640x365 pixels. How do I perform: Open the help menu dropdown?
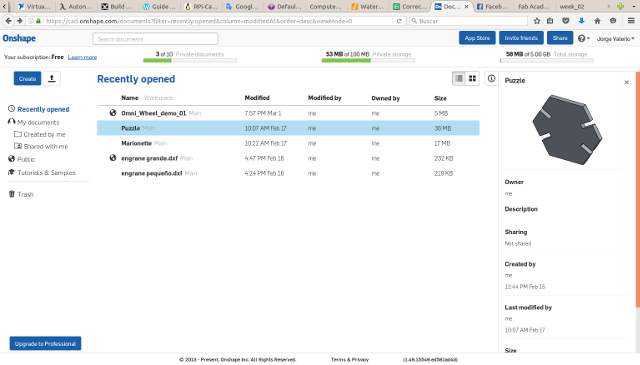coord(584,38)
